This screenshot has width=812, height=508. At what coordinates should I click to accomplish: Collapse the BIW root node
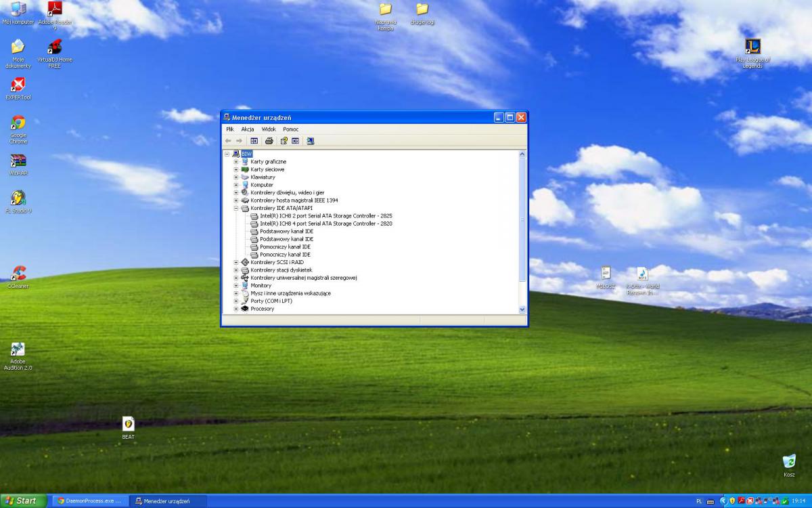[227, 154]
